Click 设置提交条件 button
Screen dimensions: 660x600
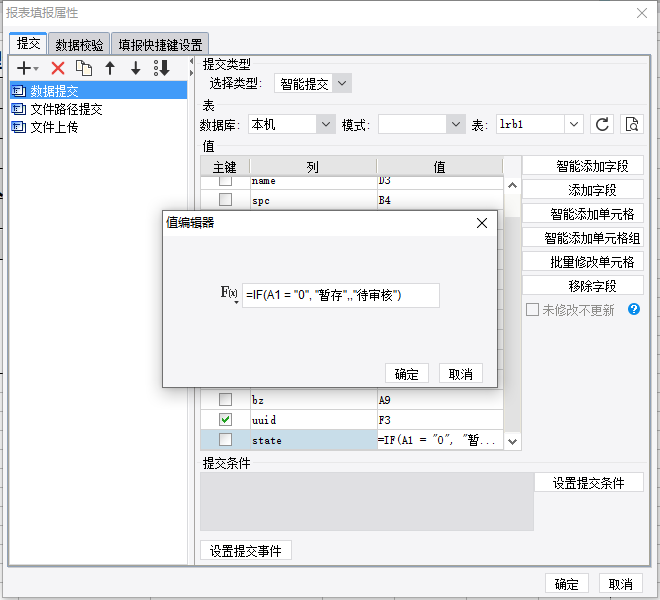pyautogui.click(x=589, y=483)
